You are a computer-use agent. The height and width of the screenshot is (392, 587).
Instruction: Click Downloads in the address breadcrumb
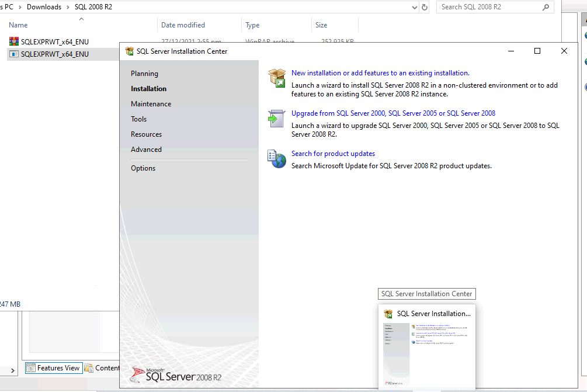tap(44, 7)
